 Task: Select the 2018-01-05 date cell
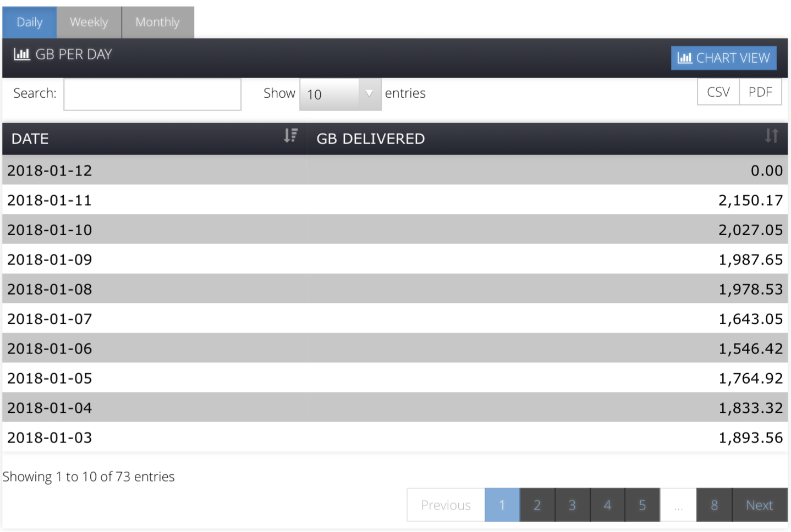click(154, 378)
